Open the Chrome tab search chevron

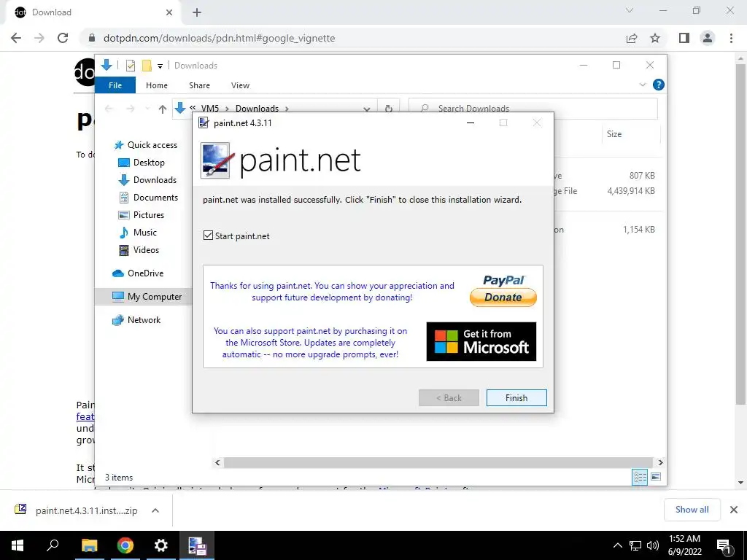[x=630, y=10]
